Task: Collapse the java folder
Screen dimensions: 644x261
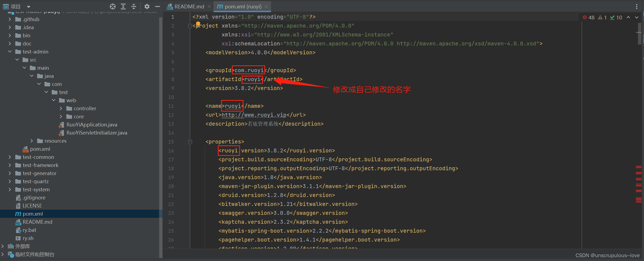Action: [x=32, y=76]
